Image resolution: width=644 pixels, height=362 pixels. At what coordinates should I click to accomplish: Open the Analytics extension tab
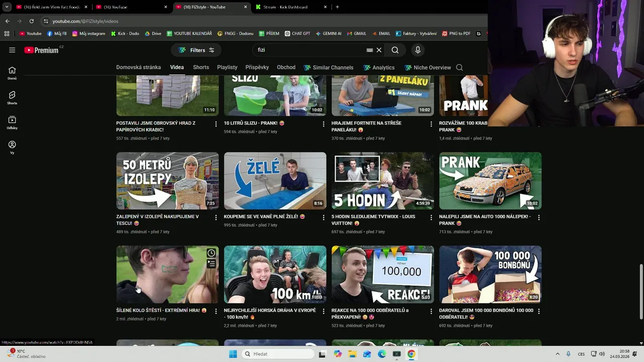coord(379,67)
